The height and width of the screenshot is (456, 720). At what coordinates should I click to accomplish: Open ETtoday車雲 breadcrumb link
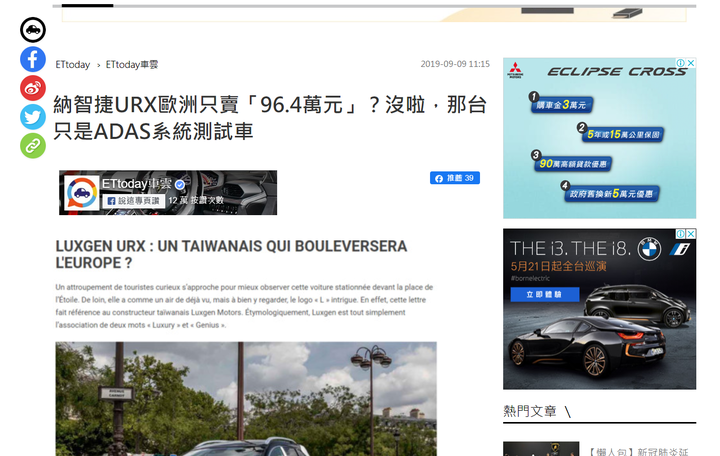click(x=132, y=65)
